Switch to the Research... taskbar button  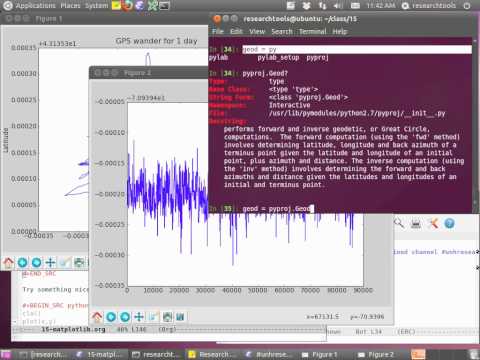[x=212, y=354]
